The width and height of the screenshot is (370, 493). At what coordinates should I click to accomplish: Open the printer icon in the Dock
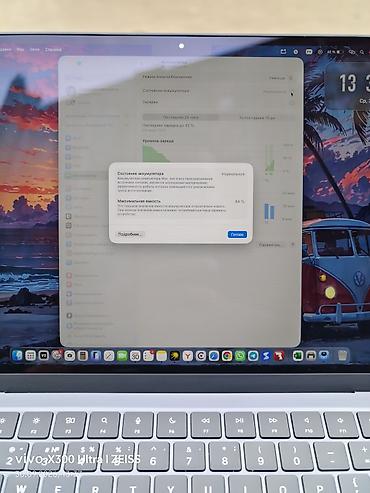311,356
